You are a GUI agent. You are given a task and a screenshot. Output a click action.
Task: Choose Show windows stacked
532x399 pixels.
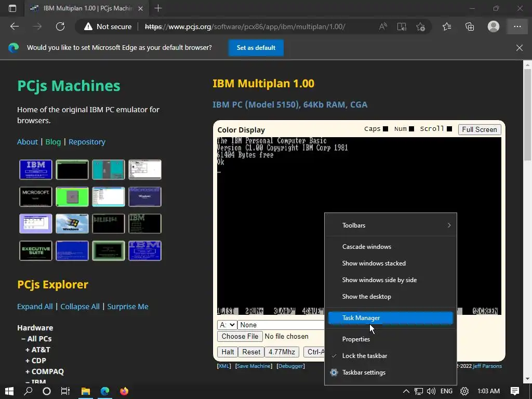point(391,263)
